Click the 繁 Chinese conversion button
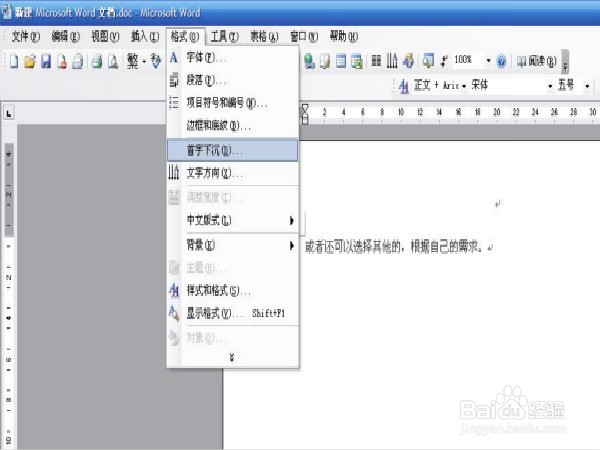This screenshot has height=450, width=600. [x=132, y=61]
